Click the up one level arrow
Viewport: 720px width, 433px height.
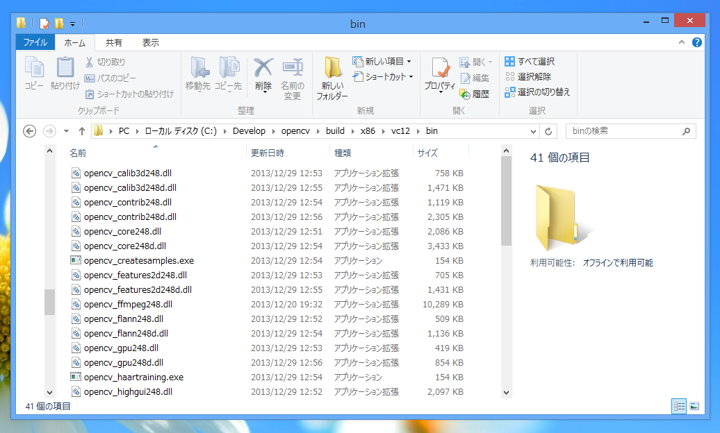pyautogui.click(x=82, y=131)
